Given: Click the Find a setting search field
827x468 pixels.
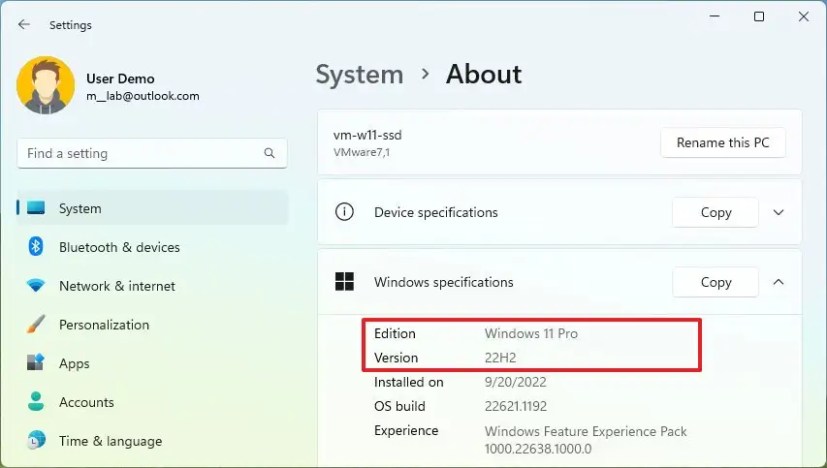Looking at the screenshot, I should pyautogui.click(x=152, y=154).
